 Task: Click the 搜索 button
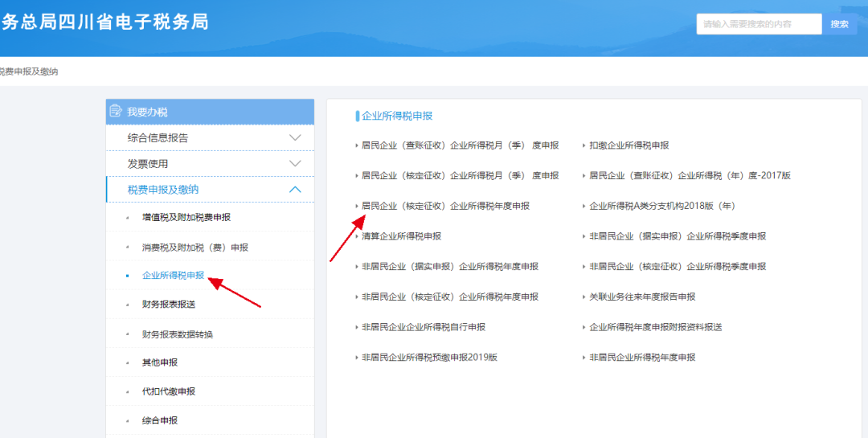(839, 24)
